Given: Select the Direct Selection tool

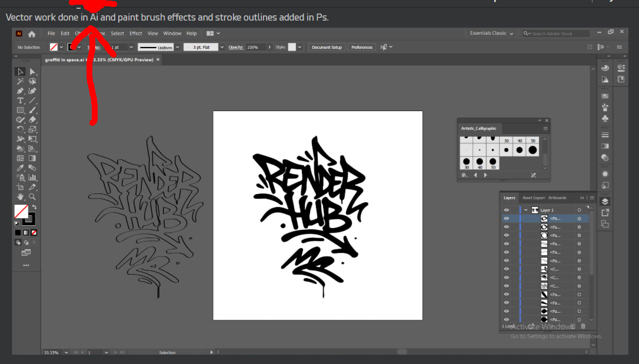Looking at the screenshot, I should pos(32,72).
